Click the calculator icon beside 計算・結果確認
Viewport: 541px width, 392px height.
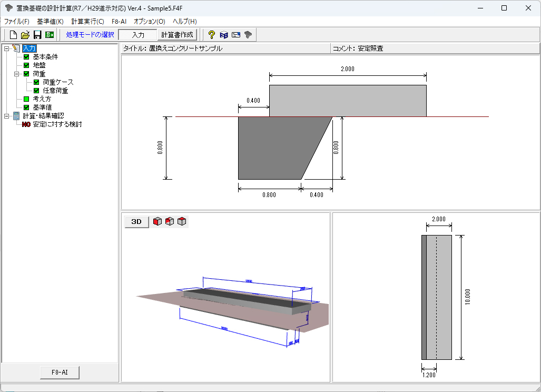(x=16, y=116)
